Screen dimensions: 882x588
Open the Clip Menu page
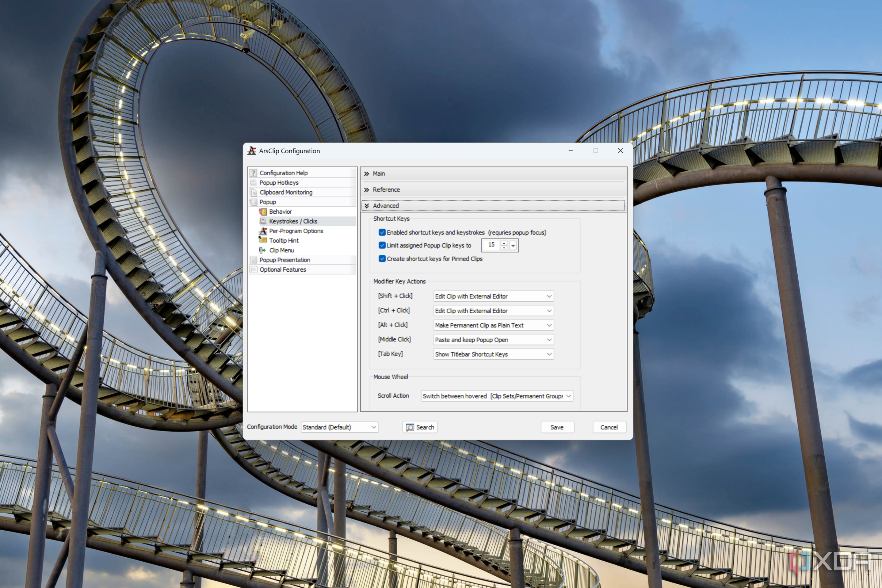click(282, 250)
